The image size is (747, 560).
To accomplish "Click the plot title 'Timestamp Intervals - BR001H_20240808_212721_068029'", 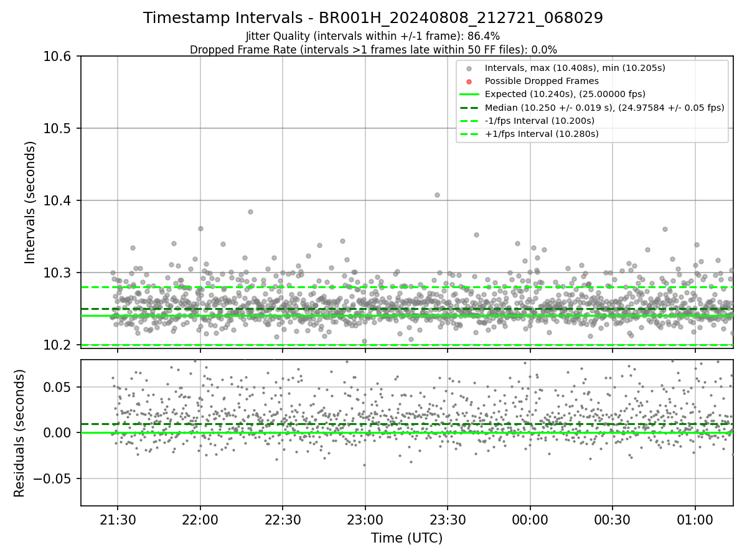I will click(373, 18).
